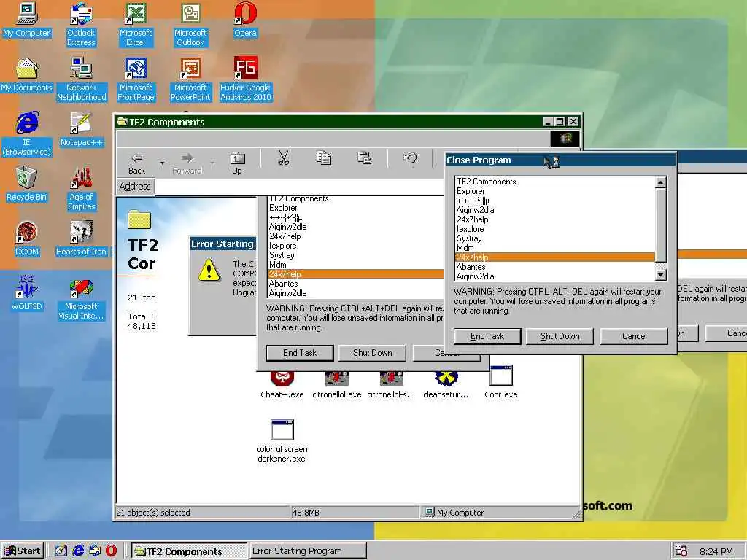Open the Back button history dropdown arrow
This screenshot has width=747, height=560.
(162, 163)
